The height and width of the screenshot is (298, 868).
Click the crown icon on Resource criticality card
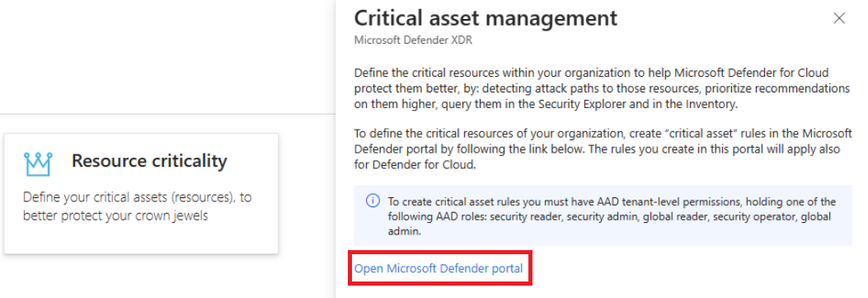click(38, 163)
